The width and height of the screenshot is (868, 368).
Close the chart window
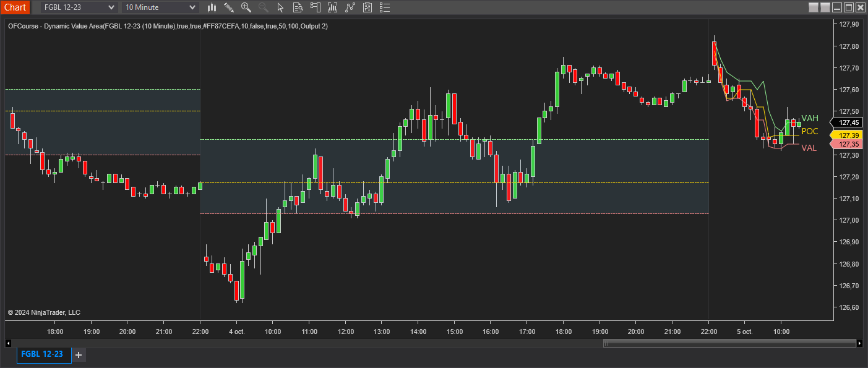point(860,7)
